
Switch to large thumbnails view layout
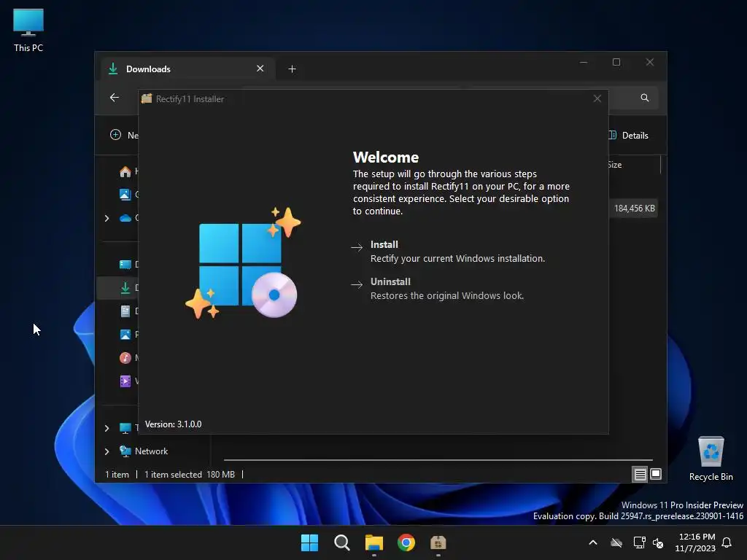(x=656, y=474)
